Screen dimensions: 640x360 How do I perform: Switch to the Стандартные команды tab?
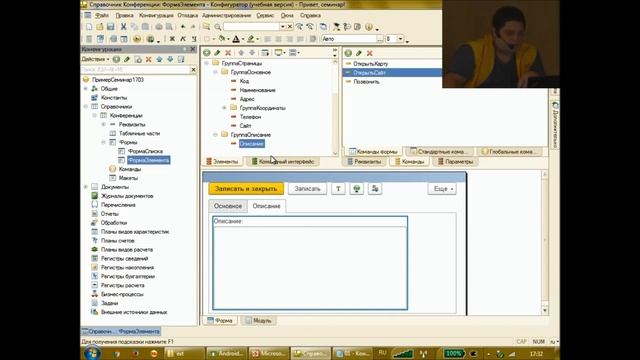tap(438, 151)
